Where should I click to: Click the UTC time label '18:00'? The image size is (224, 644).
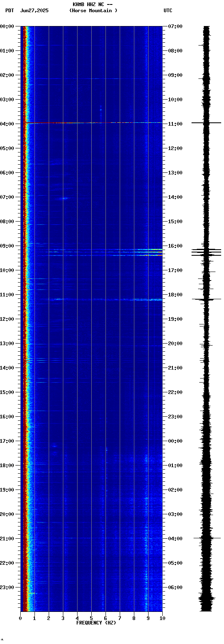click(x=175, y=295)
